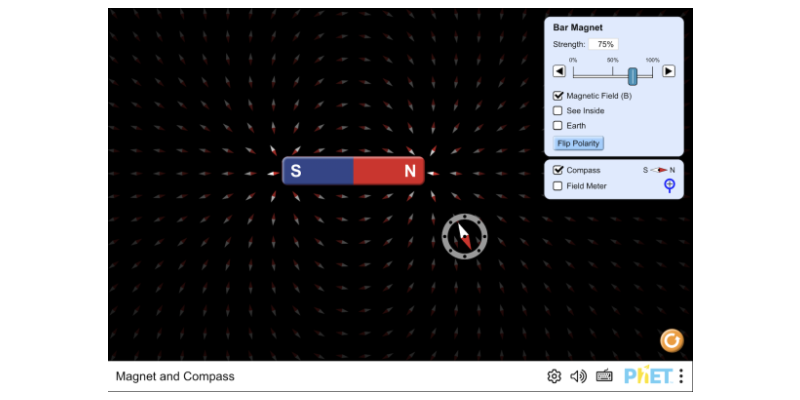This screenshot has width=800, height=400.
Task: Increase strength with the right arrow
Action: click(x=669, y=71)
